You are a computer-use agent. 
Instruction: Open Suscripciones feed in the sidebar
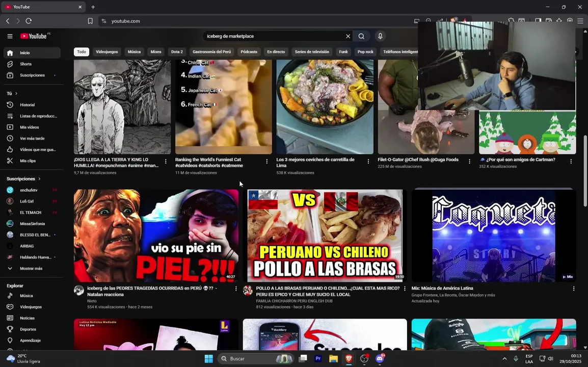click(32, 75)
